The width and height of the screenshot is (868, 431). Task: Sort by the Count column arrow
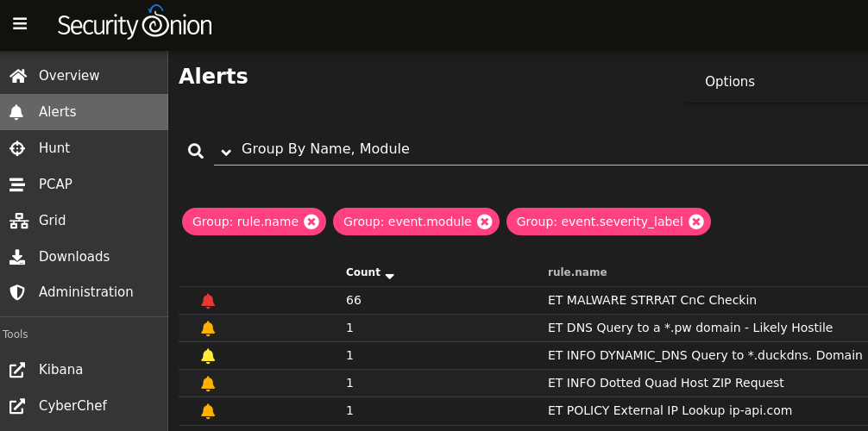point(390,276)
